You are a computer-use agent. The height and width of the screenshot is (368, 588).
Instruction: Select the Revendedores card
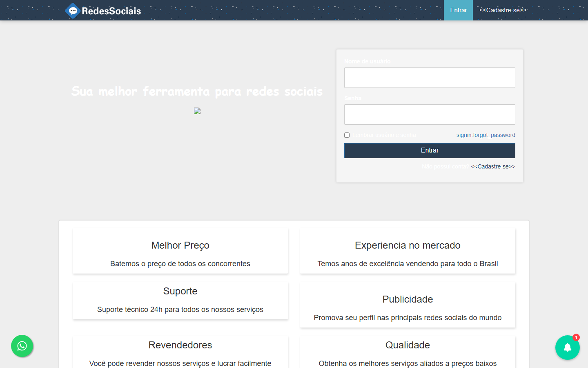point(180,352)
